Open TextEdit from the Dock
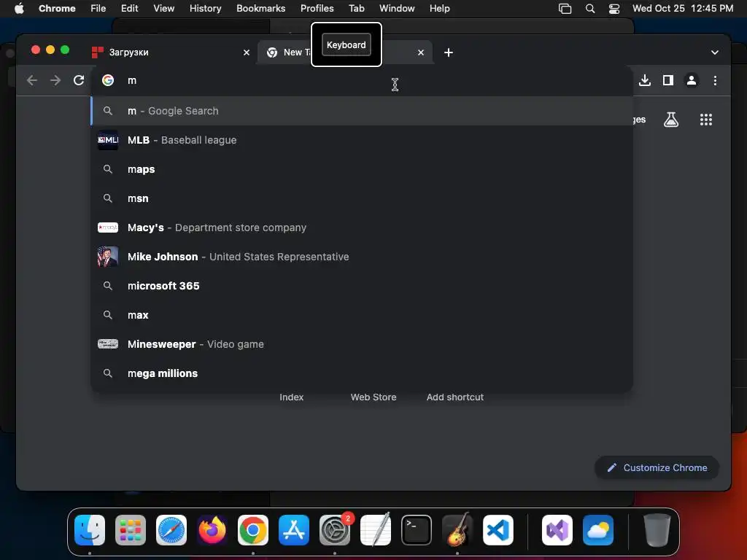Viewport: 747px width, 560px height. [x=376, y=530]
